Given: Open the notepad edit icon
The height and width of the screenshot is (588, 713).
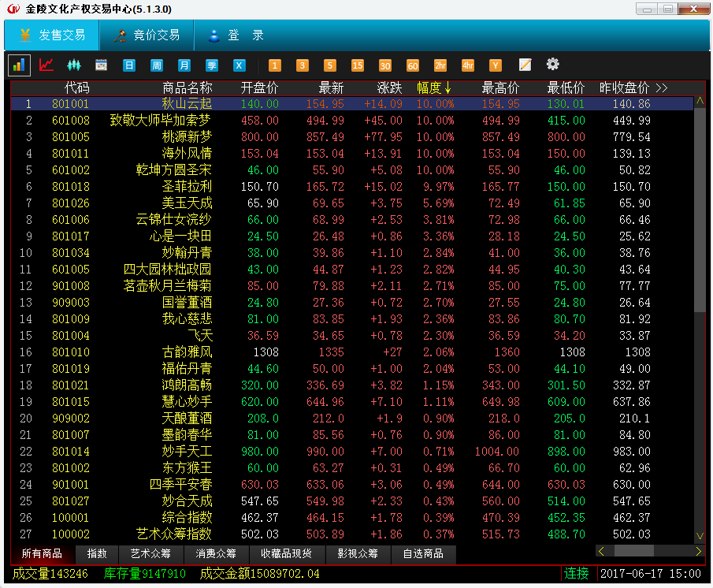Looking at the screenshot, I should click(525, 65).
